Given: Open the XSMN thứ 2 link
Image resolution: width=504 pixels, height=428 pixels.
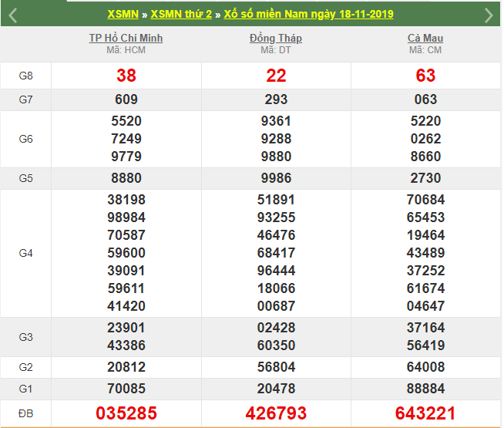Looking at the screenshot, I should (180, 15).
